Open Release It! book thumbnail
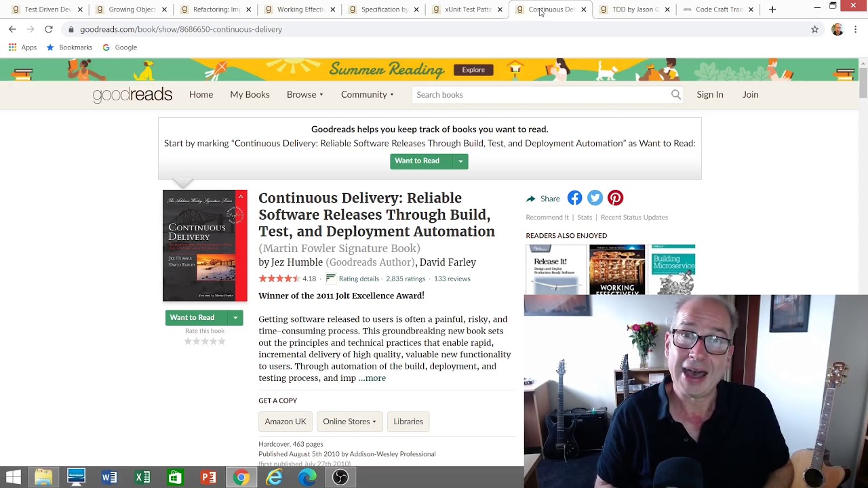Image resolution: width=868 pixels, height=488 pixels. pos(557,270)
